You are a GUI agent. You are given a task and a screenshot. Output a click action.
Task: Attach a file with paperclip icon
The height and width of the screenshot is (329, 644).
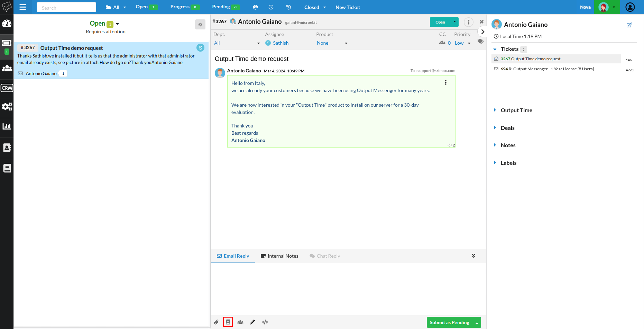[216, 322]
